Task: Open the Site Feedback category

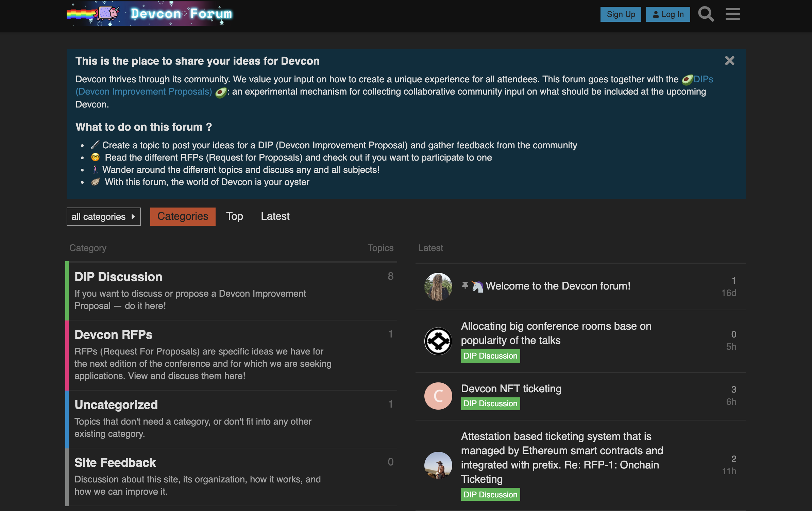Action: 115,463
